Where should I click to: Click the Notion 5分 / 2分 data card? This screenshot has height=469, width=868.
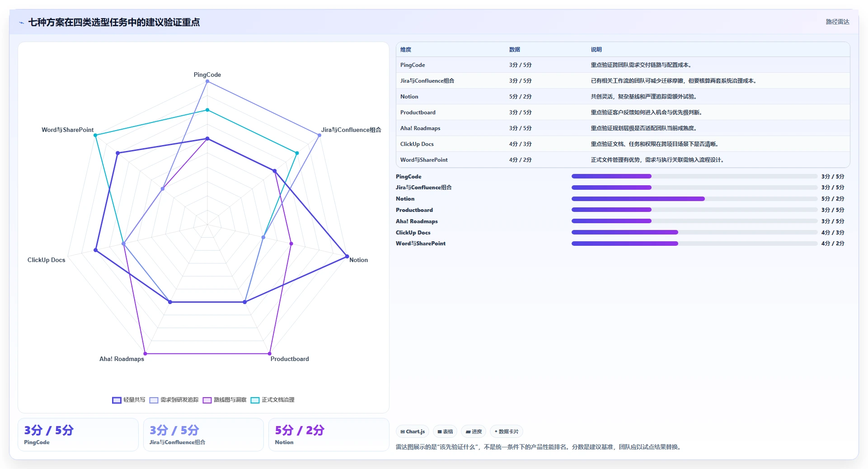click(x=329, y=435)
